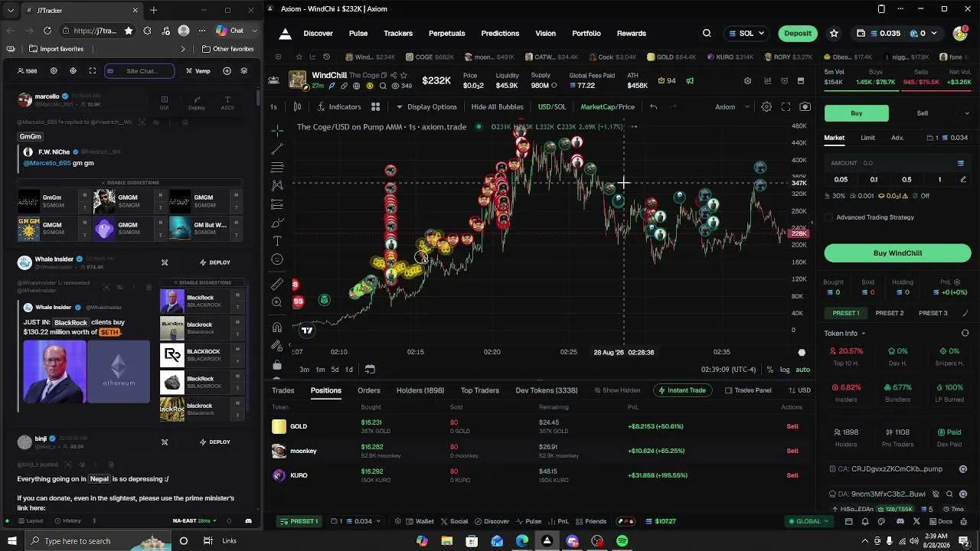Open the Chat dropdown in browser toolbar
Viewport: 980px width, 551px height.
tap(236, 31)
